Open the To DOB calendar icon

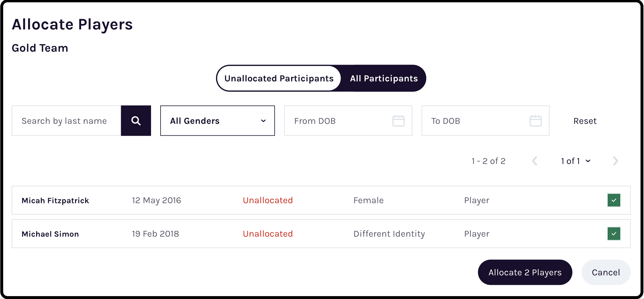point(535,121)
